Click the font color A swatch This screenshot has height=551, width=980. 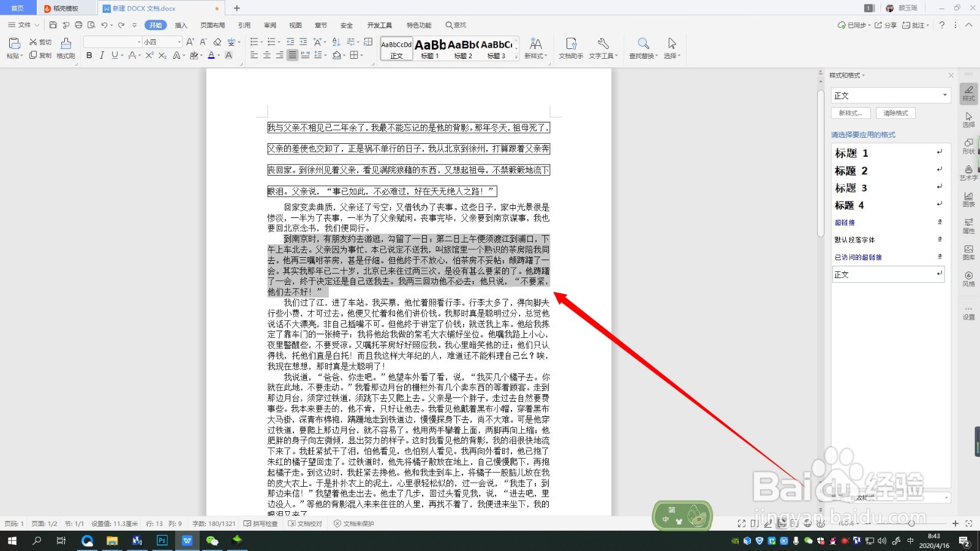pyautogui.click(x=211, y=56)
